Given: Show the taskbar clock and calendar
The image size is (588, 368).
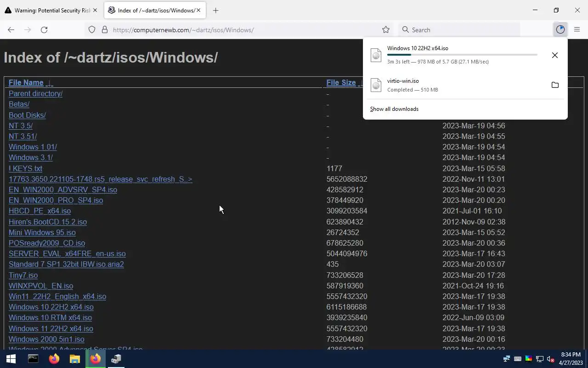Looking at the screenshot, I should (571, 359).
